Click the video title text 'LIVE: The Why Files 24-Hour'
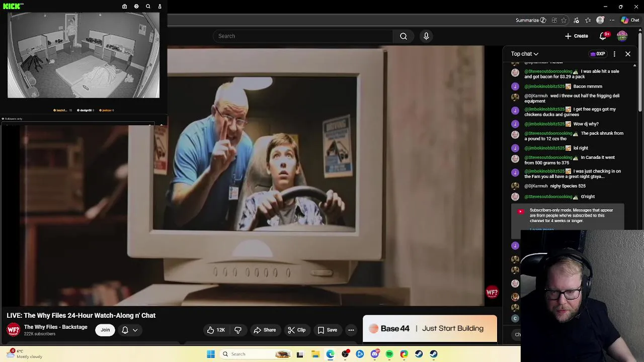Screen dimensions: 644x362 pyautogui.click(x=81, y=315)
